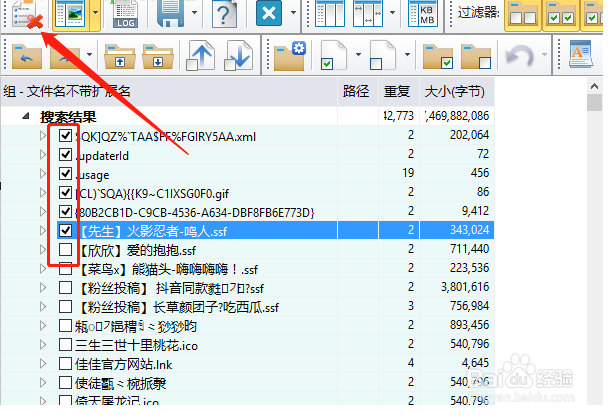
Task: Click the vertical scrollbar up arrow
Action: [594, 86]
